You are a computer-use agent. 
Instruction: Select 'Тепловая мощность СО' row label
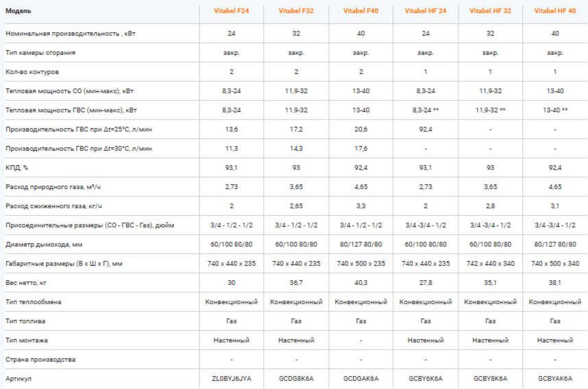pos(70,90)
